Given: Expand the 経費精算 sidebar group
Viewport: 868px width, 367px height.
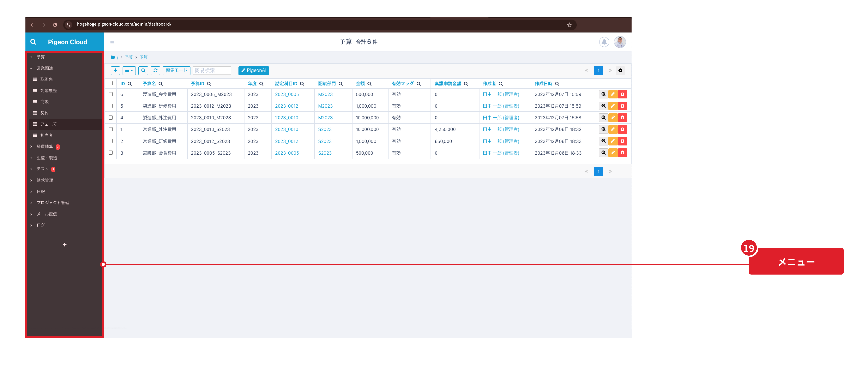Looking at the screenshot, I should click(45, 146).
